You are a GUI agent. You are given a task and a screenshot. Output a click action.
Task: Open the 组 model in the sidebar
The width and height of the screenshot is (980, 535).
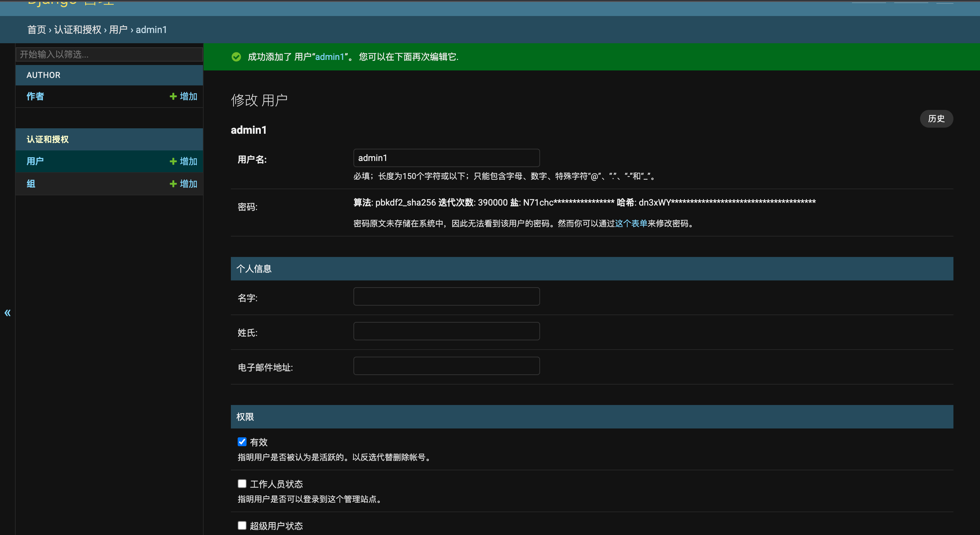[31, 184]
